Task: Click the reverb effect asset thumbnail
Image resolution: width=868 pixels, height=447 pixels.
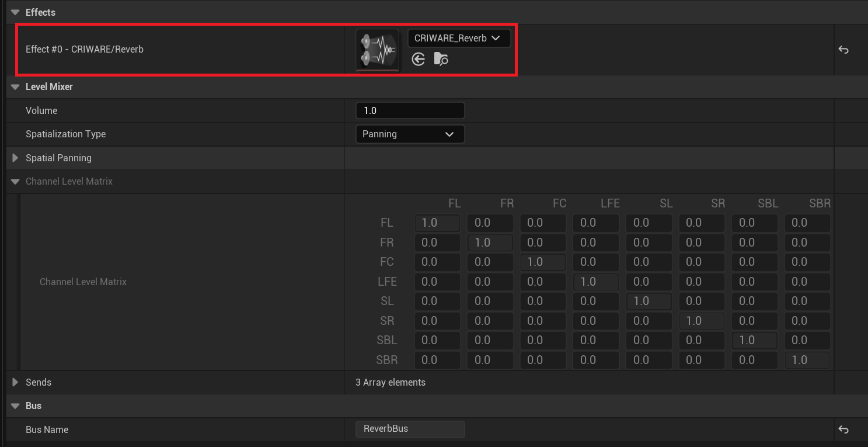Action: [377, 50]
